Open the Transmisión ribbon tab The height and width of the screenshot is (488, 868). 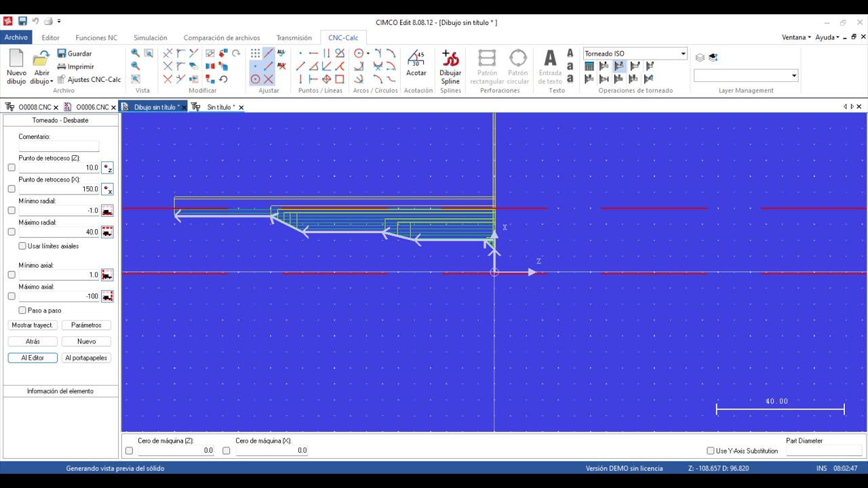pos(294,38)
